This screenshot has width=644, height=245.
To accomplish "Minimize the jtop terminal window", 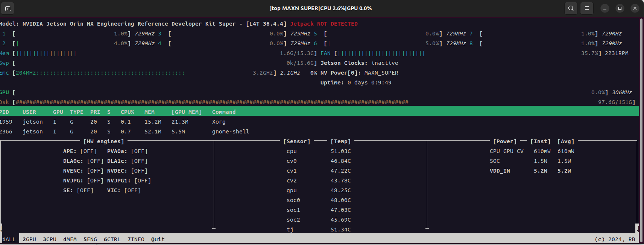I will pyautogui.click(x=605, y=8).
